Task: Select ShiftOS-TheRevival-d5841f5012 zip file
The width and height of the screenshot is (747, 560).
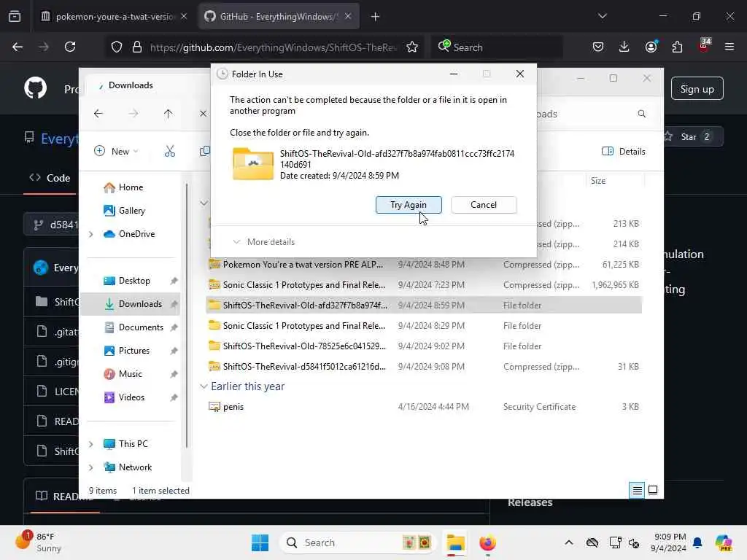Action: 424,367
